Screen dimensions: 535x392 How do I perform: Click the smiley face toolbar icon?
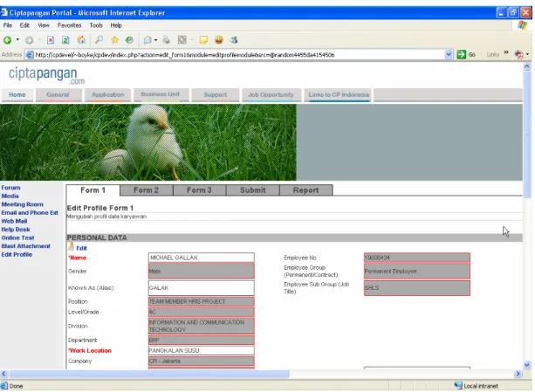(219, 40)
